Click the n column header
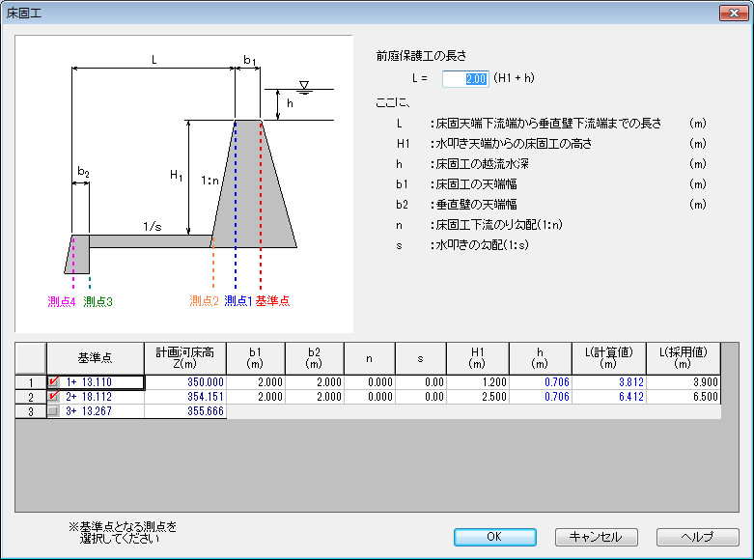 pyautogui.click(x=370, y=358)
